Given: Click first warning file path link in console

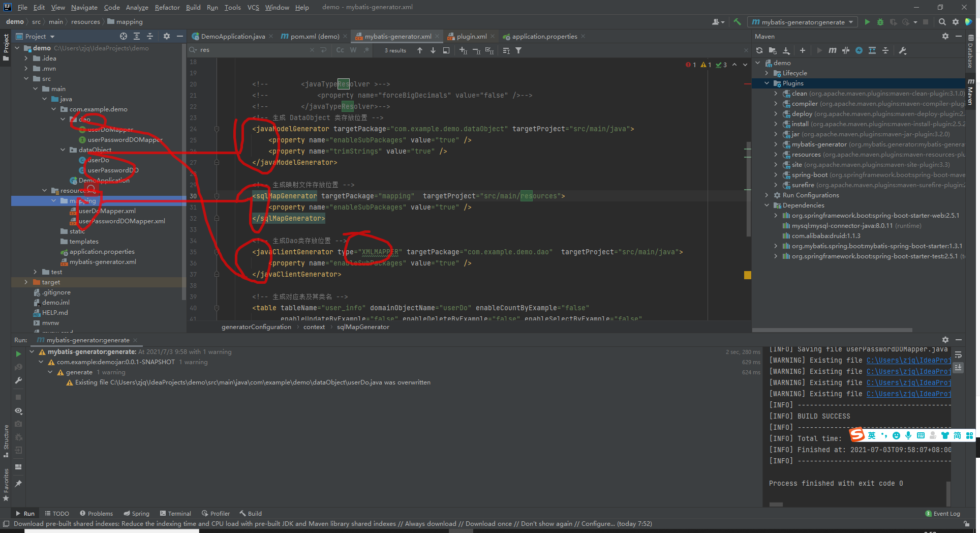Looking at the screenshot, I should click(x=908, y=360).
